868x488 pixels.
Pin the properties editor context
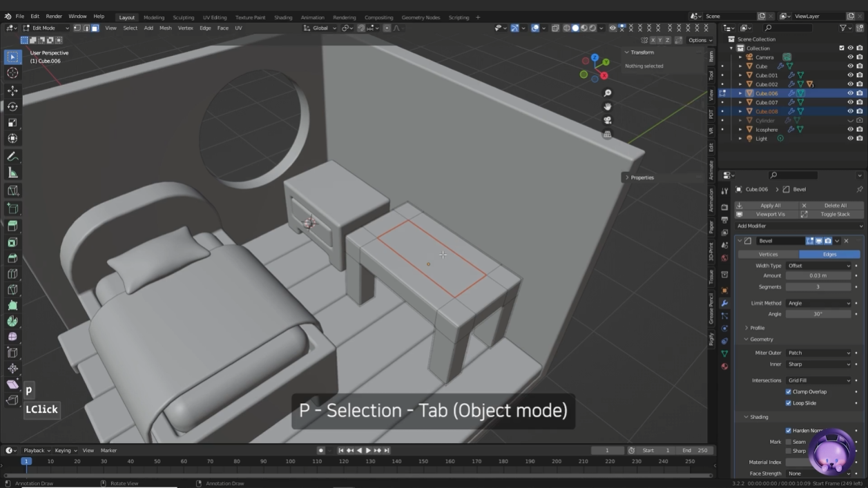[860, 189]
